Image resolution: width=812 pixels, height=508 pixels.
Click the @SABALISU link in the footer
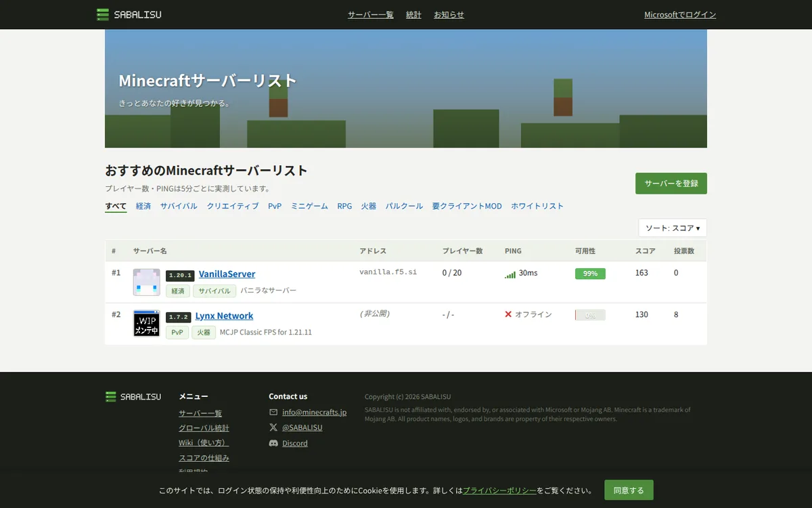click(302, 427)
